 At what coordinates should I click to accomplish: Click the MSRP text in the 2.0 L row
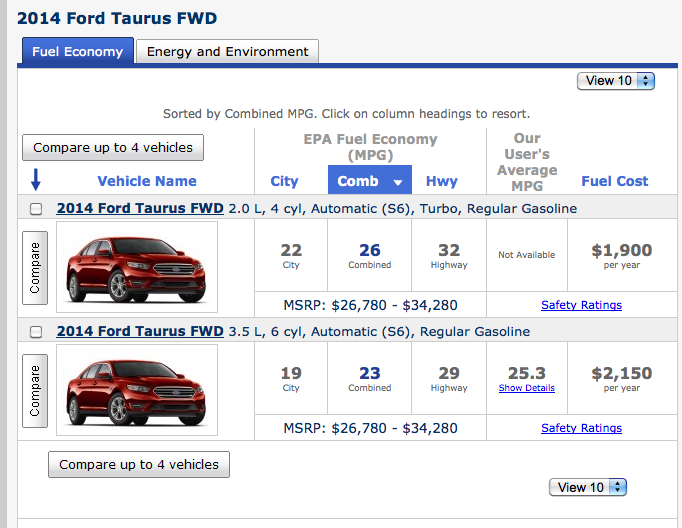coord(370,305)
